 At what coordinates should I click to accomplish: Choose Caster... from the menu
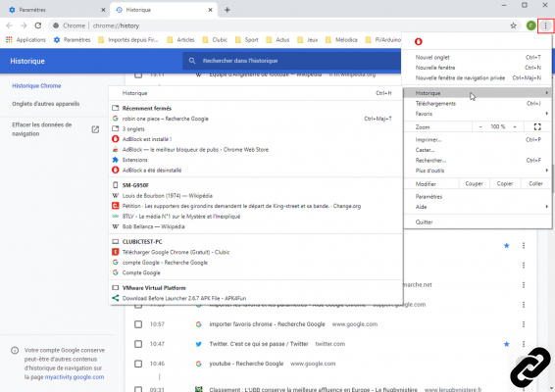[478, 150]
